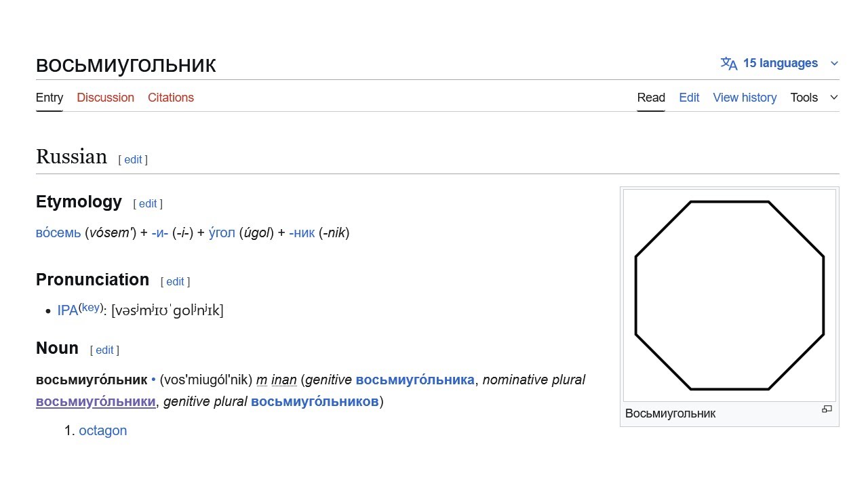Select the Read tab
Viewport: 868px width, 488px height.
click(651, 98)
